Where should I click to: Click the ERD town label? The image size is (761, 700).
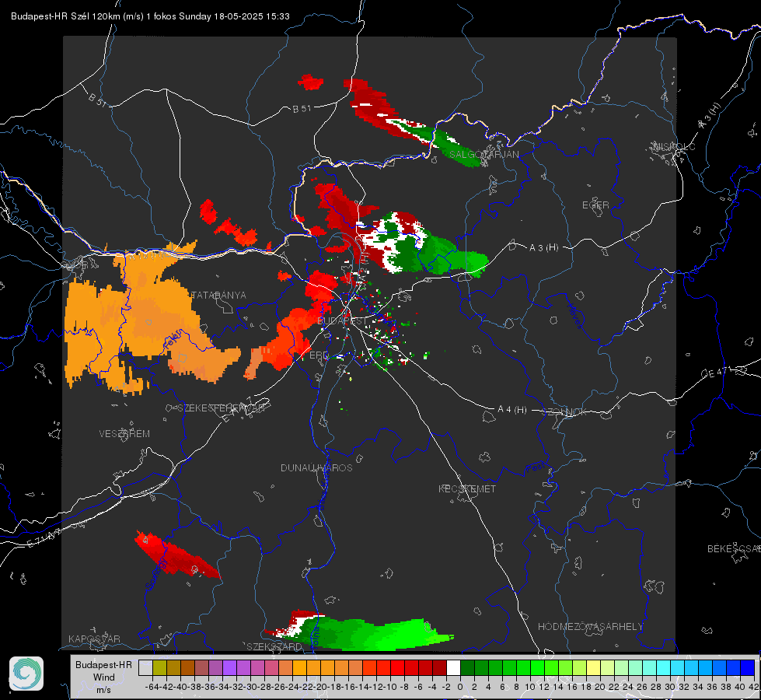(x=319, y=355)
